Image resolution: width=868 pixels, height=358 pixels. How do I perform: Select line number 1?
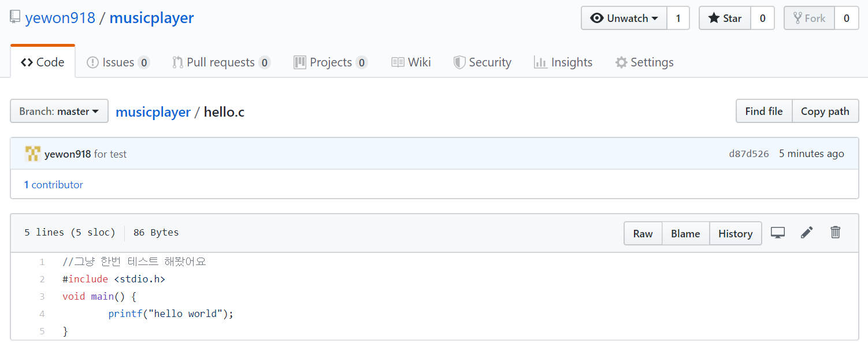pos(42,262)
